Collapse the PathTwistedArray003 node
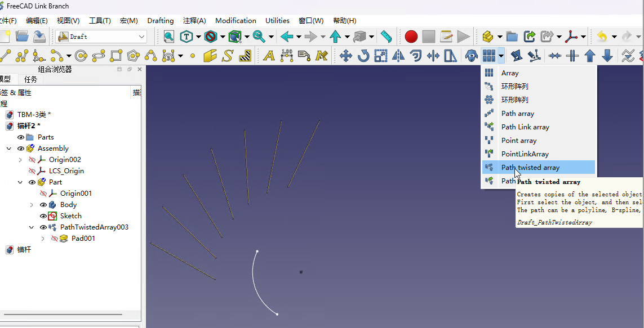The width and height of the screenshot is (644, 328). click(32, 227)
